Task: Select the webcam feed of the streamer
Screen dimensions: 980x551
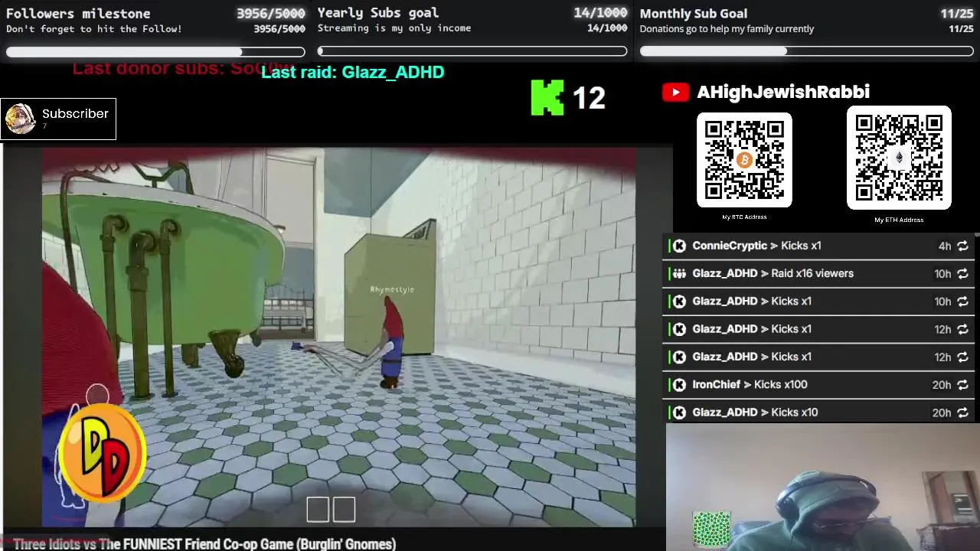Action: coord(823,487)
